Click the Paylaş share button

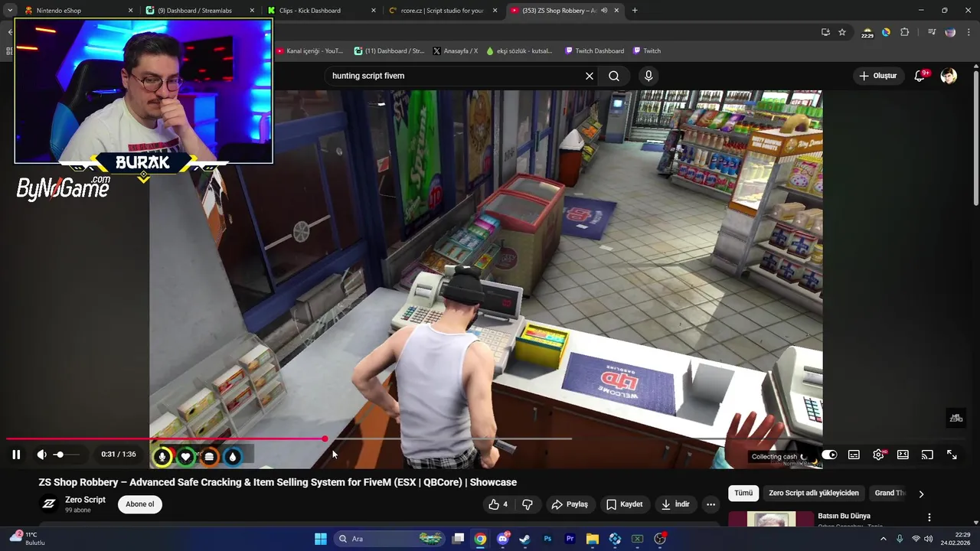pos(570,504)
